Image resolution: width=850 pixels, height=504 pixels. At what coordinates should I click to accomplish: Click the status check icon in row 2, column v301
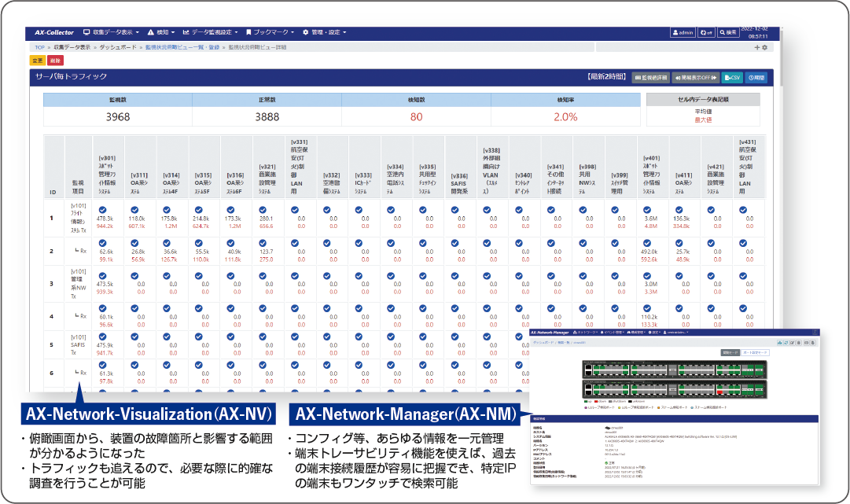(102, 243)
